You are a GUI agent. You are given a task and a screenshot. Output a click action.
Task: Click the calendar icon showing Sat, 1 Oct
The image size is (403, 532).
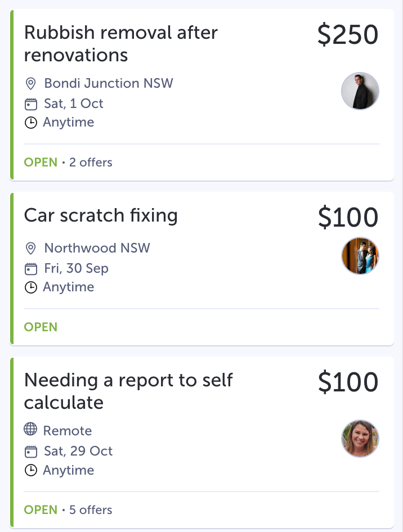[x=32, y=103]
